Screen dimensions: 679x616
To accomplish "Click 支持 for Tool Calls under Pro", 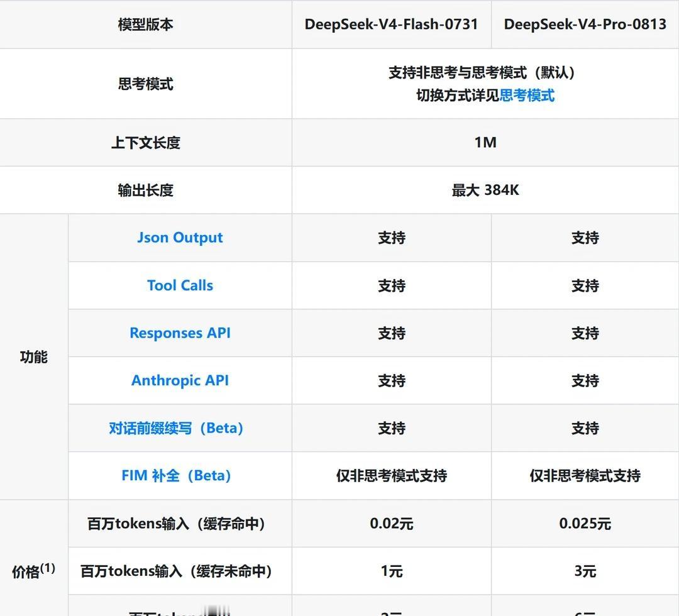I will tap(585, 285).
